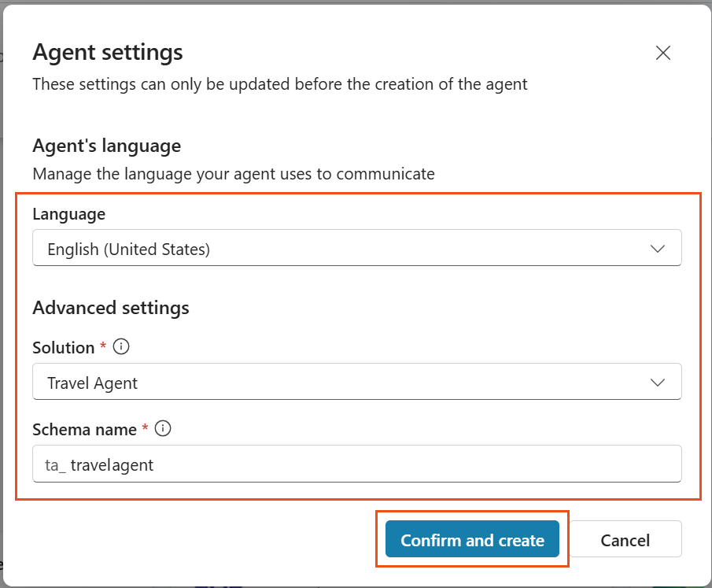Click the Agent's language section heading

point(106,146)
